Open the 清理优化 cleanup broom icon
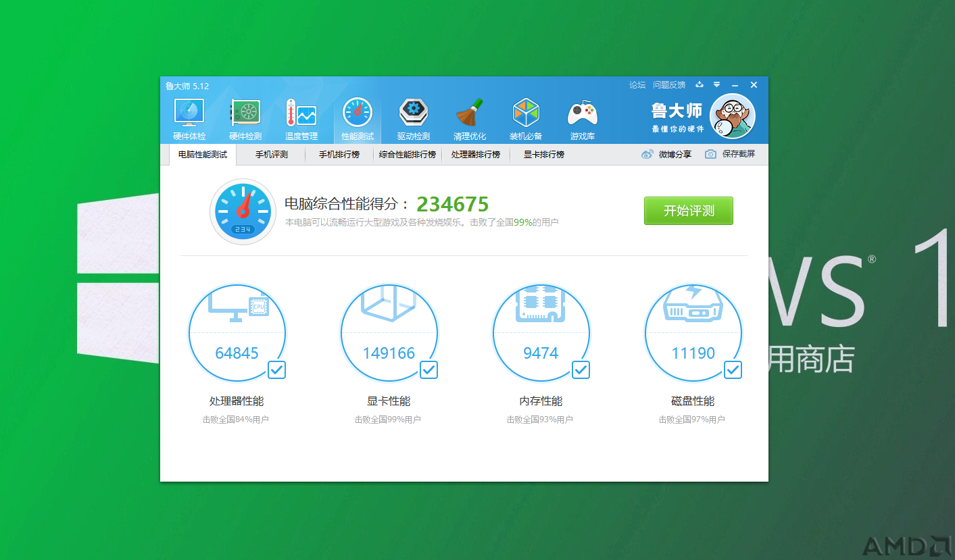 [x=470, y=119]
